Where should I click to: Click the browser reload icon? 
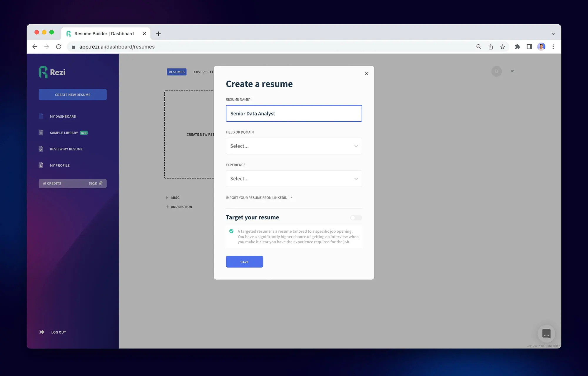click(x=59, y=46)
